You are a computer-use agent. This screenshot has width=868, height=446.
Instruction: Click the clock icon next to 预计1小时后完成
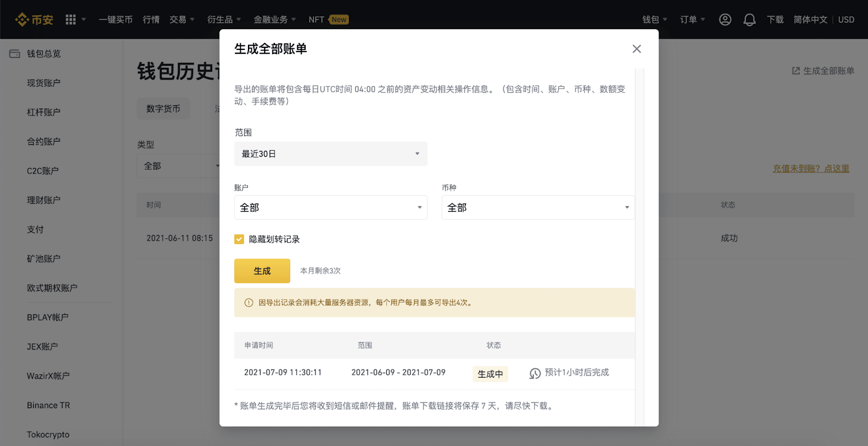(535, 373)
